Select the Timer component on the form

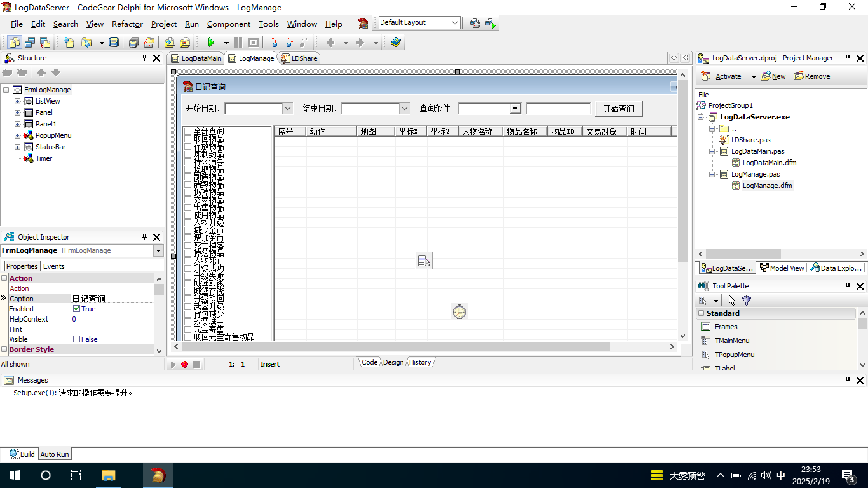click(x=459, y=311)
